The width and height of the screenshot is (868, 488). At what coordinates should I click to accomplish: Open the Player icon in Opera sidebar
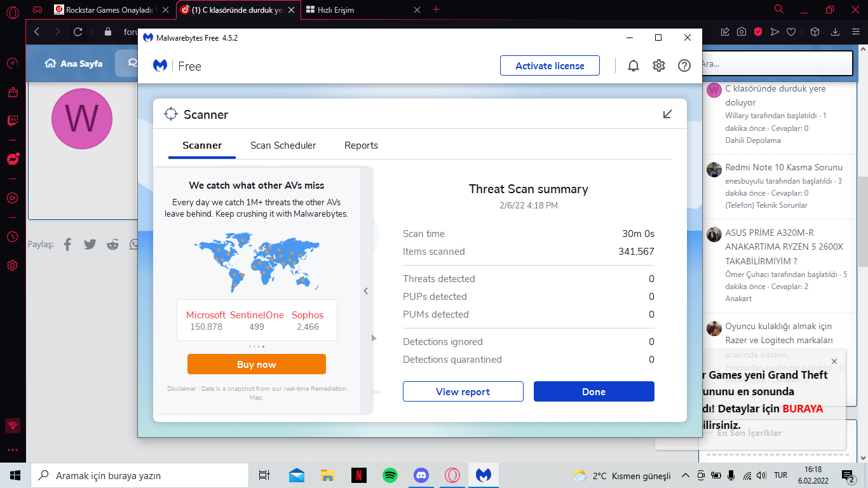click(x=12, y=198)
